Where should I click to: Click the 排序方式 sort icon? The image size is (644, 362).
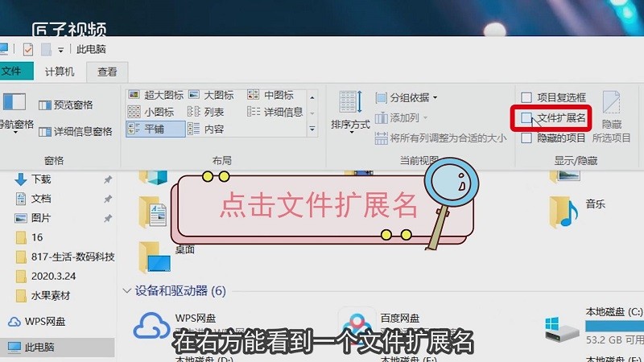coord(350,103)
